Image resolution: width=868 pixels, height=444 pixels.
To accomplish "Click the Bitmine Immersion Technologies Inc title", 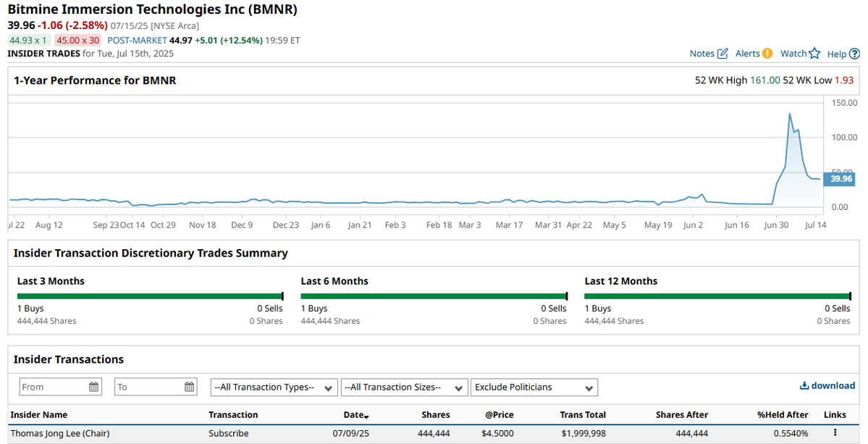I will coord(153,9).
